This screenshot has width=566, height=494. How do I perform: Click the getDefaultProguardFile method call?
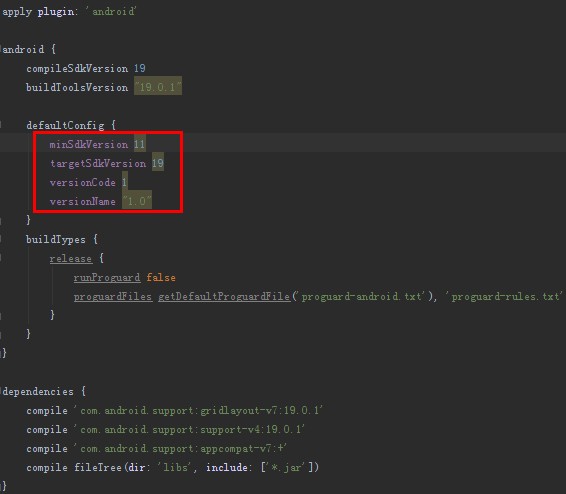(224, 297)
